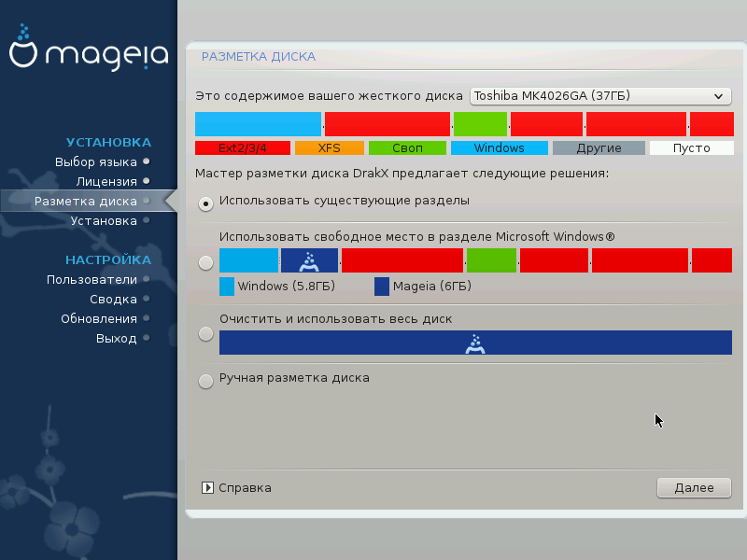747x560 pixels.
Task: Click the Другие gray legend swatch
Action: 599,148
